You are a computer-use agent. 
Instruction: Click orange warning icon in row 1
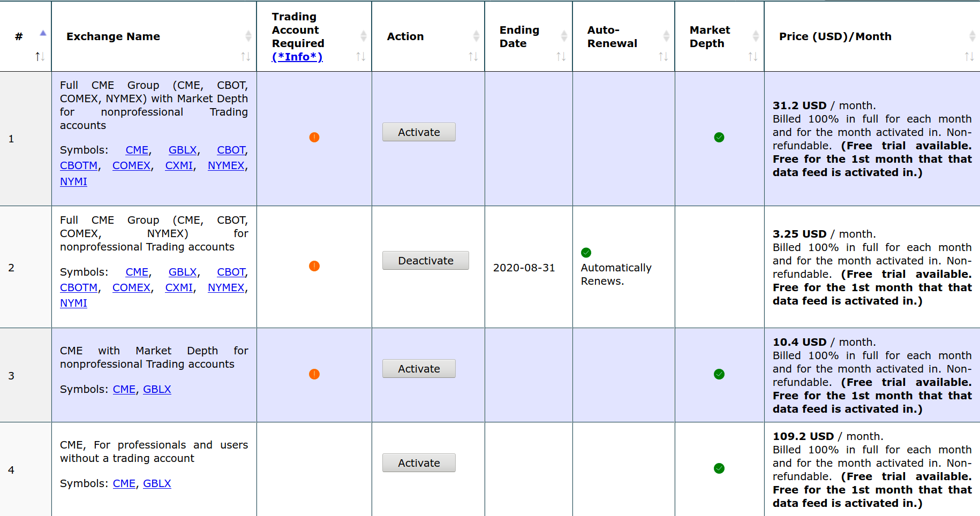[314, 138]
